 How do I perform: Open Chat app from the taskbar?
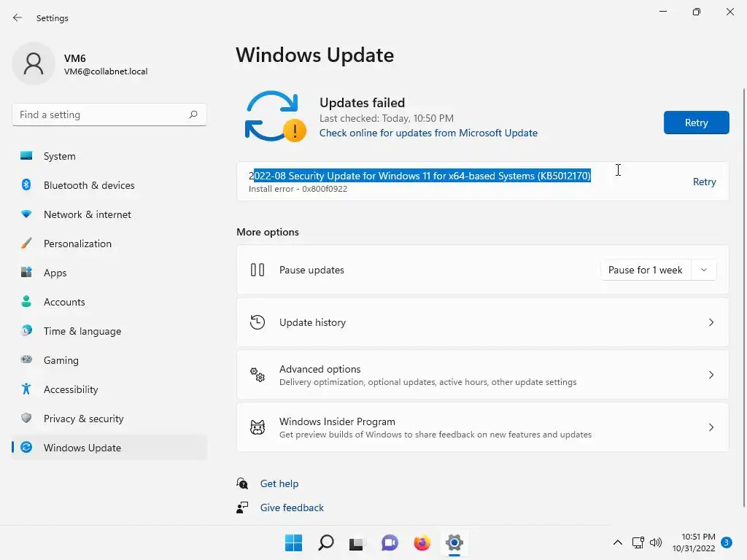390,542
